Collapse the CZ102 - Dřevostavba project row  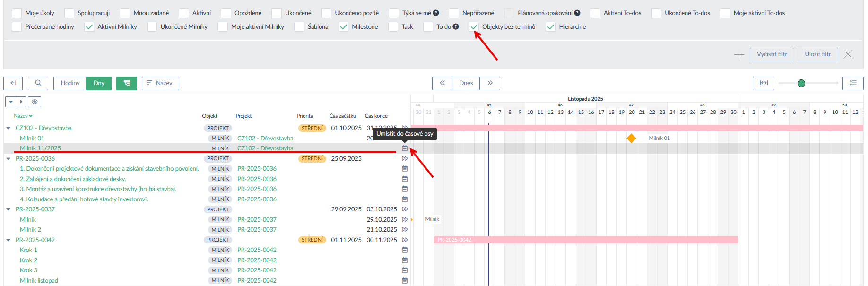coord(9,128)
